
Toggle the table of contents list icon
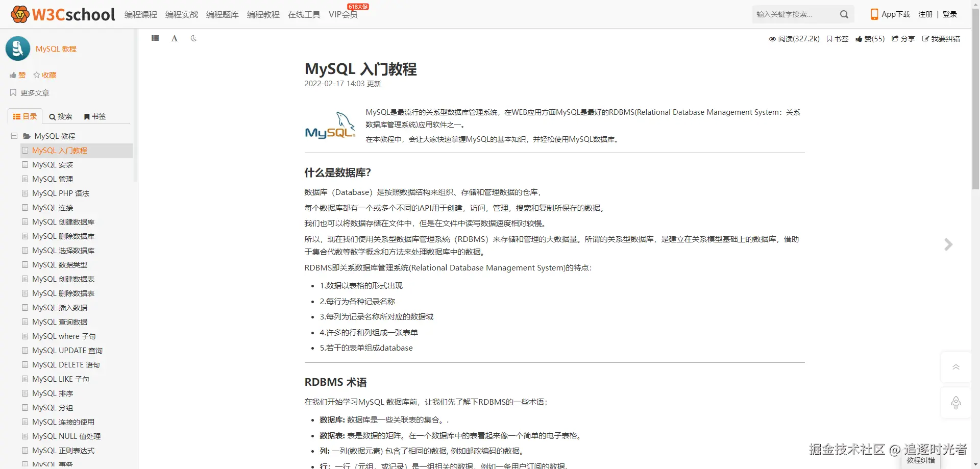(x=155, y=38)
